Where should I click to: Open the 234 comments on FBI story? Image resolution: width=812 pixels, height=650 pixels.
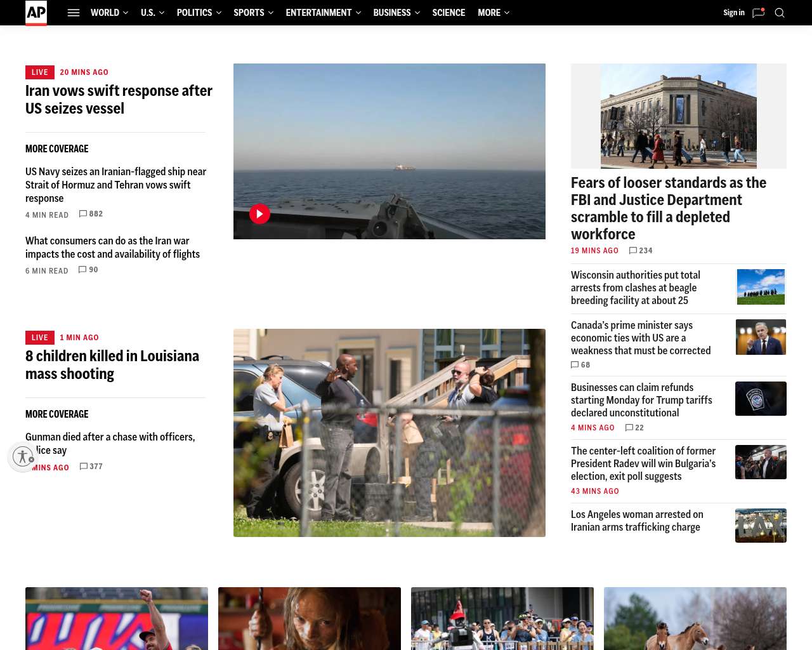[x=641, y=251]
